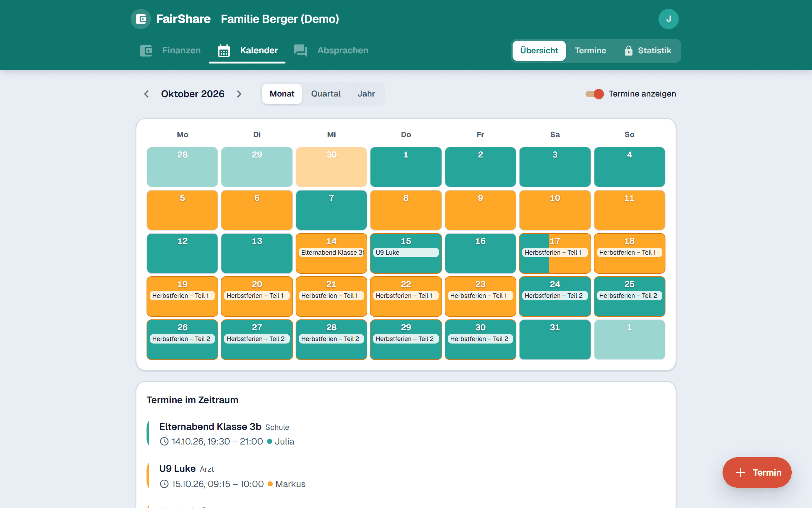Select faded September 30 cell
This screenshot has height=508, width=812.
(331, 167)
